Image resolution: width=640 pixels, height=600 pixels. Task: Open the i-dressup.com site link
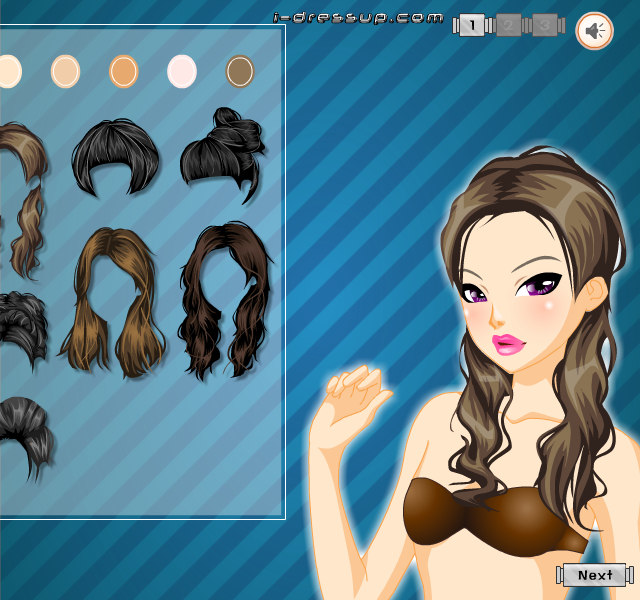358,18
